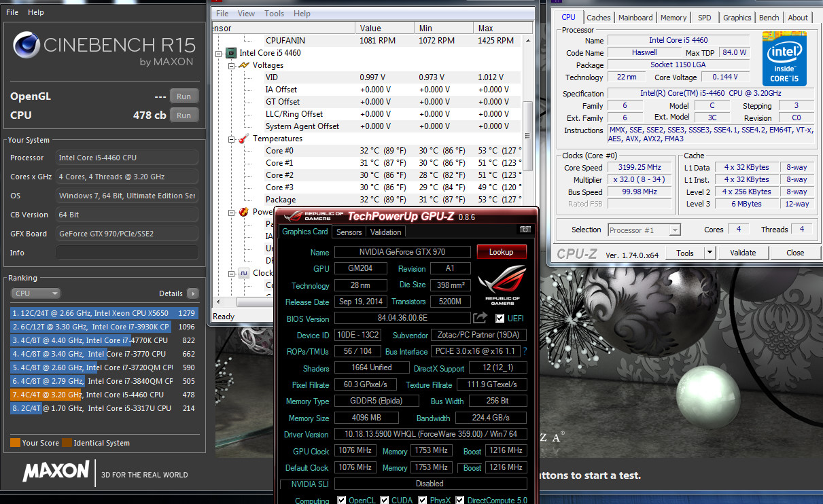Screen dimensions: 823x504
Task: Click the Bus Interface question mark icon
Action: point(525,351)
